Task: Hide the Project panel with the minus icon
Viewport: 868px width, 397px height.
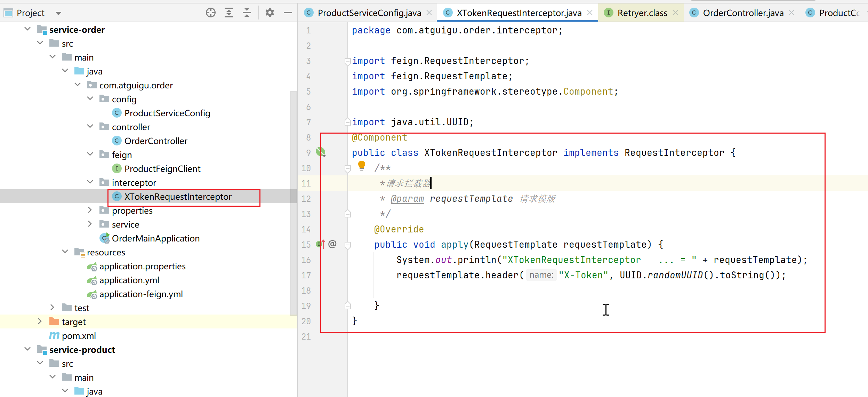Action: pyautogui.click(x=288, y=13)
